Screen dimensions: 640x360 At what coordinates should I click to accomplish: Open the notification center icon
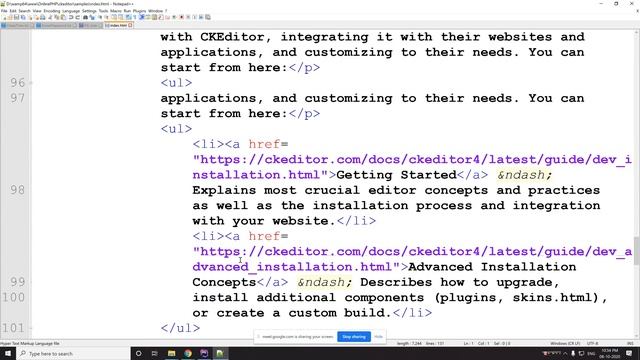tap(629, 353)
